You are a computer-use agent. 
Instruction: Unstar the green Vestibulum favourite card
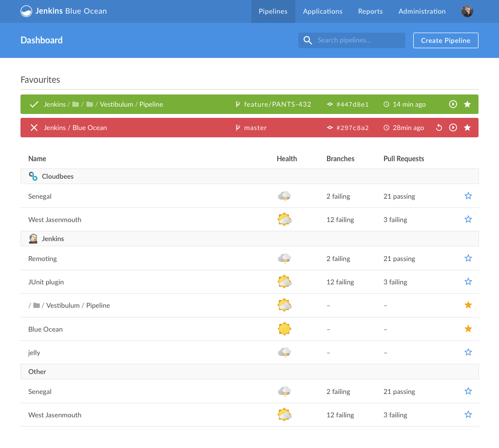pos(467,104)
